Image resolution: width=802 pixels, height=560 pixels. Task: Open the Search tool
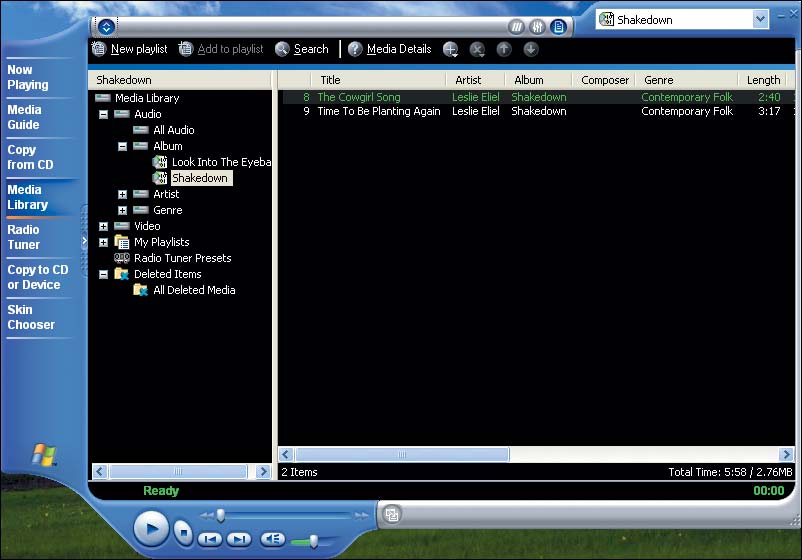[x=302, y=49]
